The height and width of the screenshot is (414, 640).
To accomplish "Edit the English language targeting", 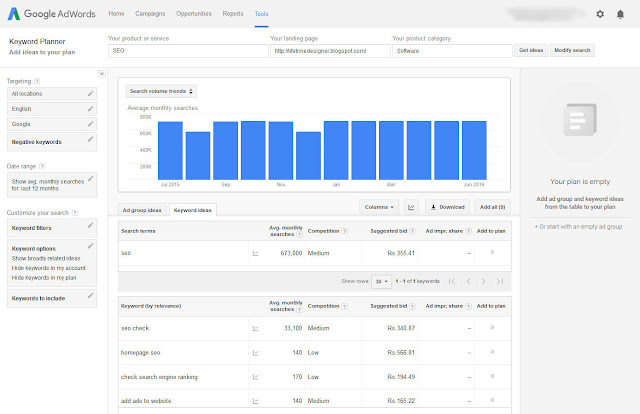I will pos(91,109).
